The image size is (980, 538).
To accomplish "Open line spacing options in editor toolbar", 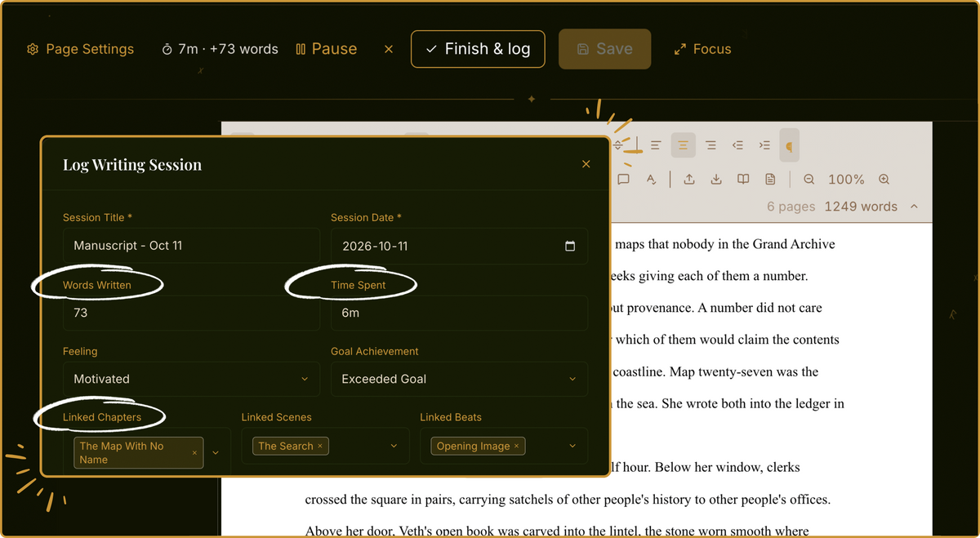I will (618, 145).
